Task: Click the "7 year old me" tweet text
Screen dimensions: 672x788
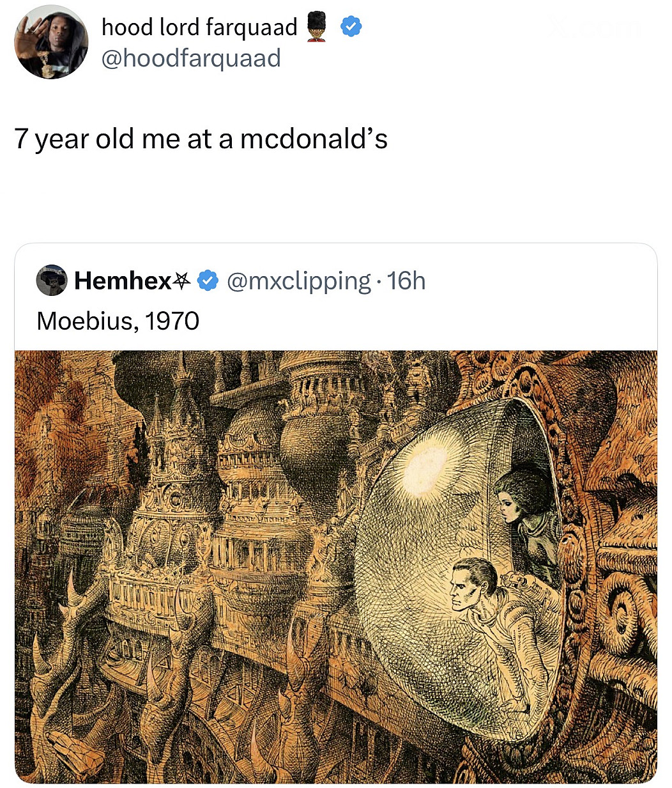Action: (201, 139)
